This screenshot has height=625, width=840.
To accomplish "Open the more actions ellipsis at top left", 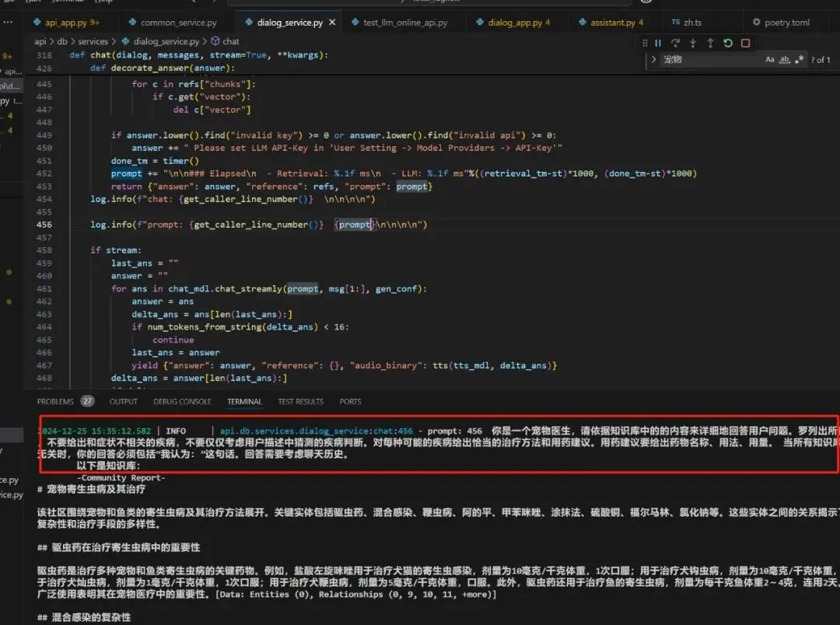I will (8, 22).
